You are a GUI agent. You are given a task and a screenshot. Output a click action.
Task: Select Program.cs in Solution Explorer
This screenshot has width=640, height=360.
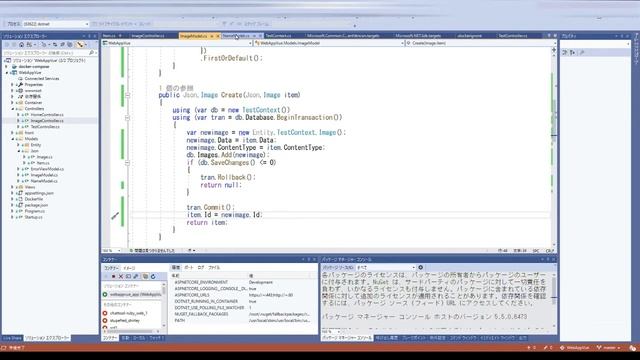[34, 211]
